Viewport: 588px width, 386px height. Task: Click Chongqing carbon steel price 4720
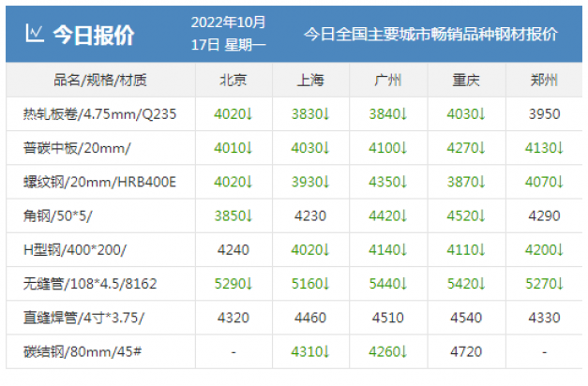point(465,351)
